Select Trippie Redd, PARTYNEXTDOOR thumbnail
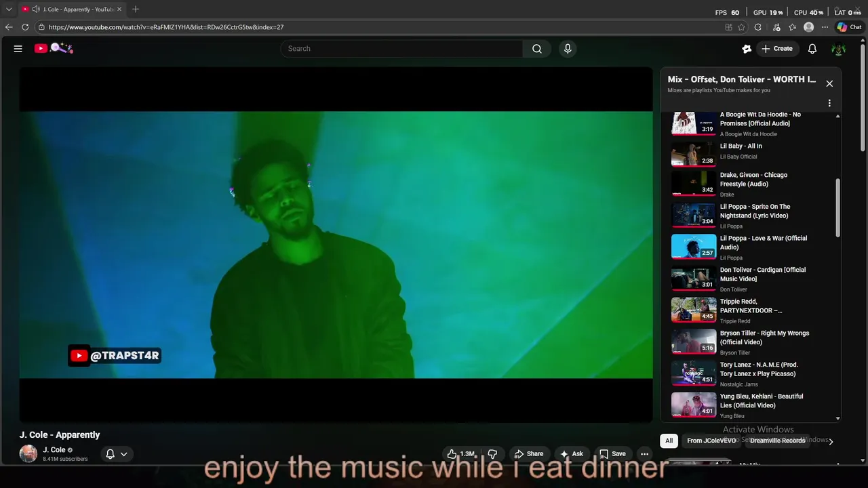 [x=694, y=310]
